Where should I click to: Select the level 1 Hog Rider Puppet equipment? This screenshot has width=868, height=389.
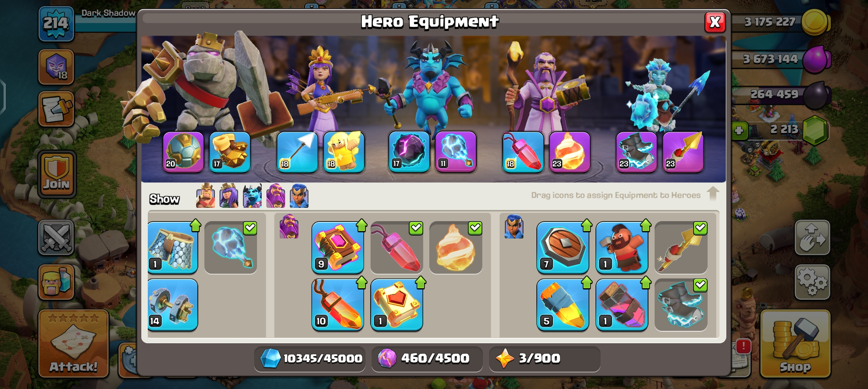pyautogui.click(x=622, y=247)
